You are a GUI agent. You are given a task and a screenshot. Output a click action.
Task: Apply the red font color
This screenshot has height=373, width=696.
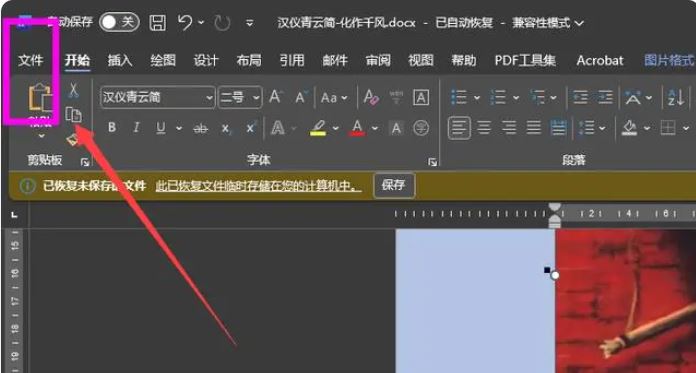[357, 128]
